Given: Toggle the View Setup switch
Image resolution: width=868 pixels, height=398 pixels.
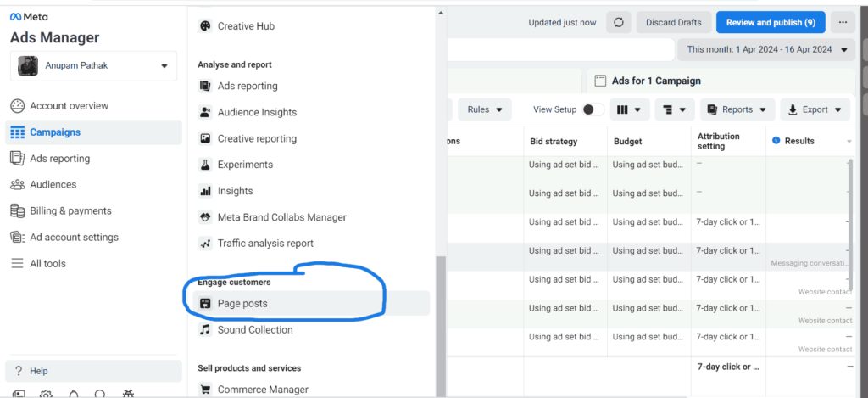Looking at the screenshot, I should pos(593,109).
